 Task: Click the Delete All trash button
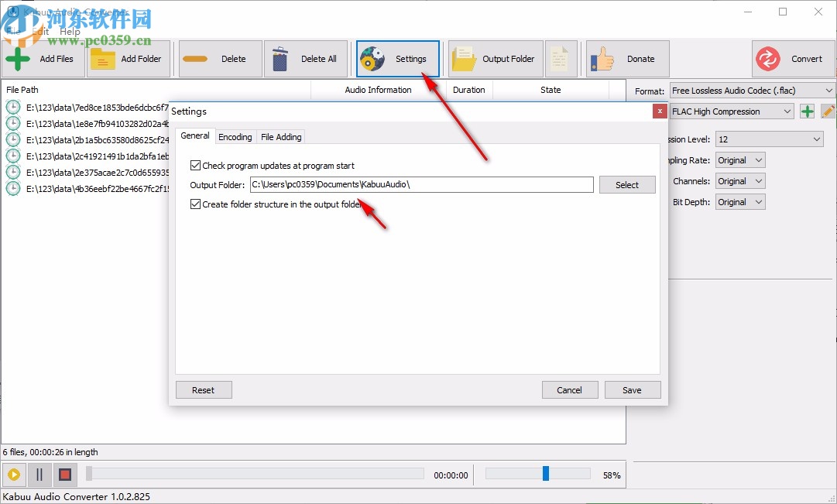coord(305,59)
